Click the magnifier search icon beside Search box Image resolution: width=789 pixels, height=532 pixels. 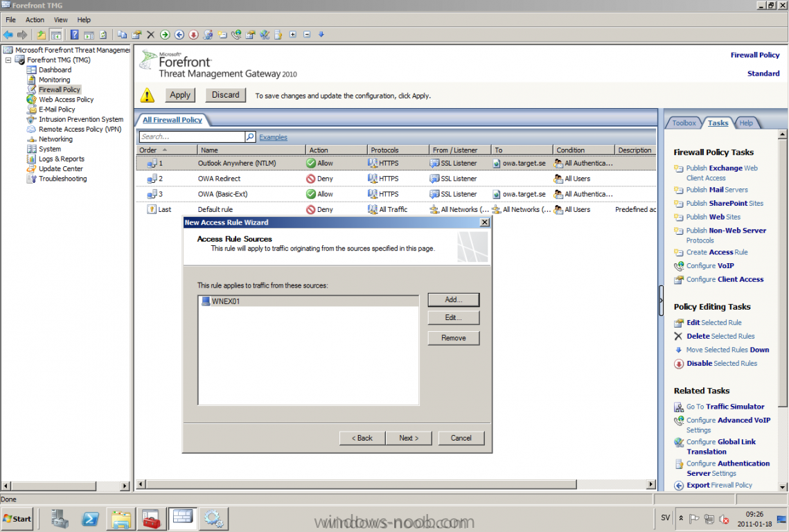[x=250, y=137]
